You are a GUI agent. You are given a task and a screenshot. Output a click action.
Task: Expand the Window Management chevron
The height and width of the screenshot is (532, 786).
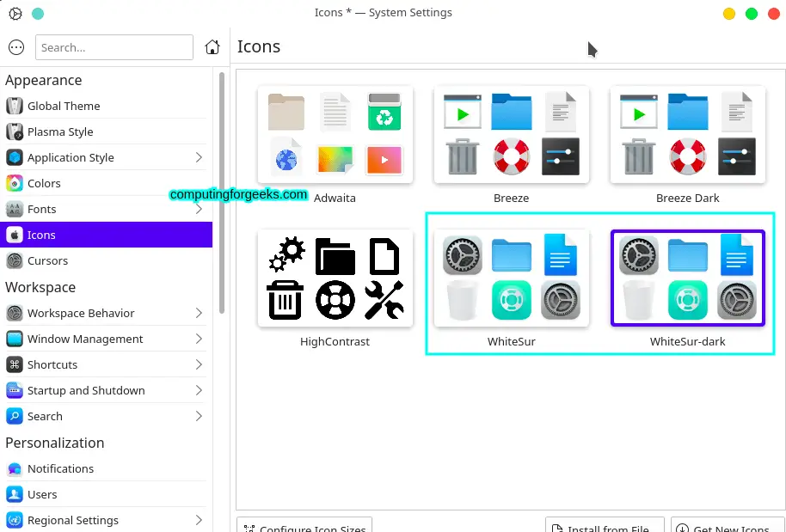(x=199, y=339)
